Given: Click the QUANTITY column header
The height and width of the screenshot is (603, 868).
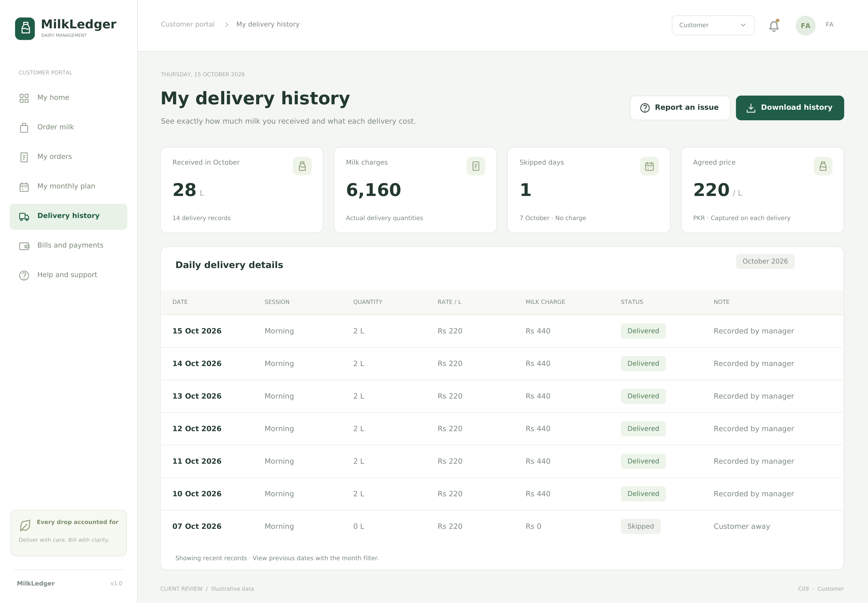Looking at the screenshot, I should pos(367,302).
